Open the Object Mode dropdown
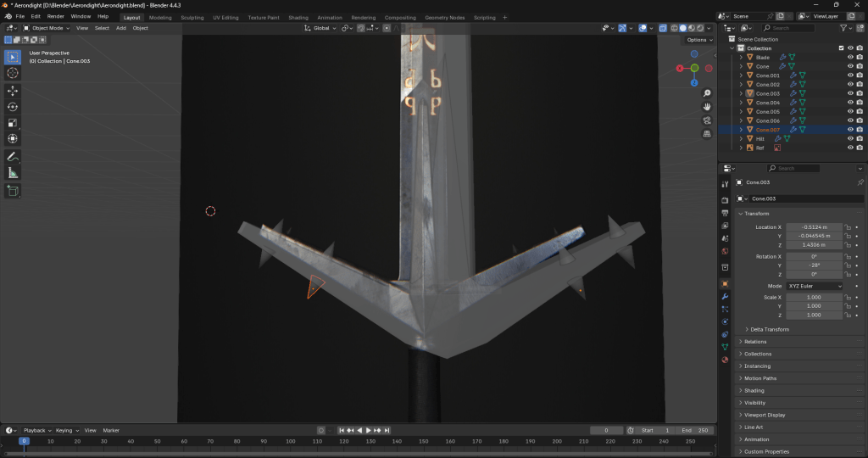 (47, 28)
